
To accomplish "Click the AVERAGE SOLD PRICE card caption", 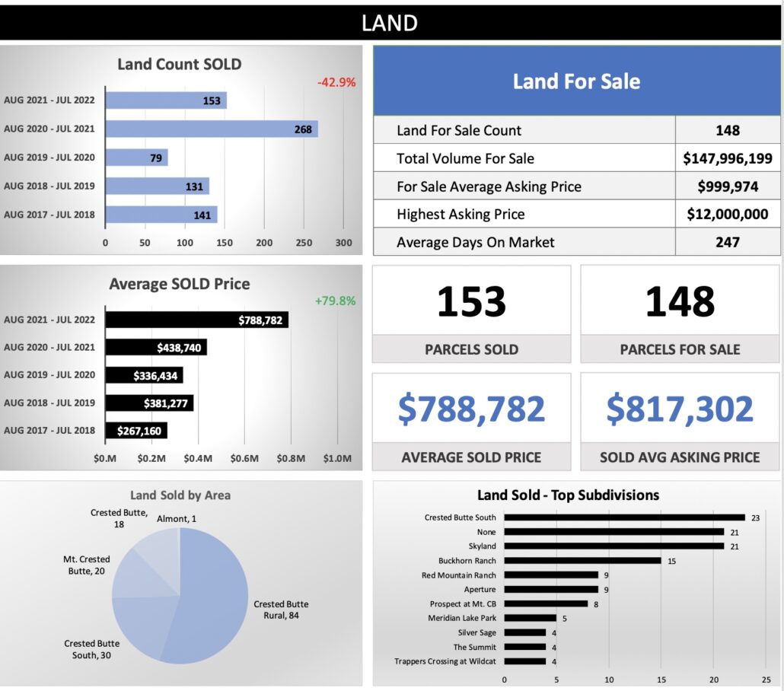I will 471,457.
